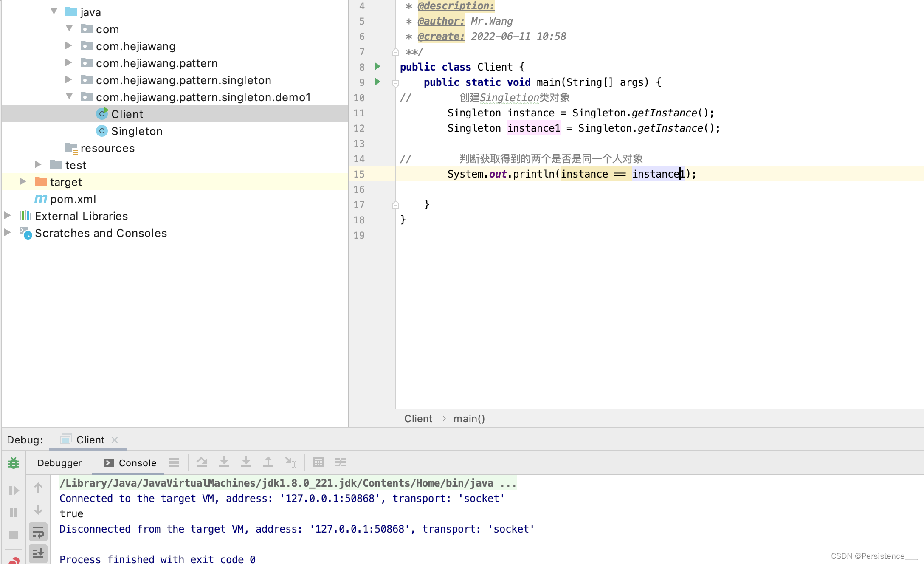The width and height of the screenshot is (924, 564).
Task: Click Scratches and Consoles label
Action: (x=101, y=233)
